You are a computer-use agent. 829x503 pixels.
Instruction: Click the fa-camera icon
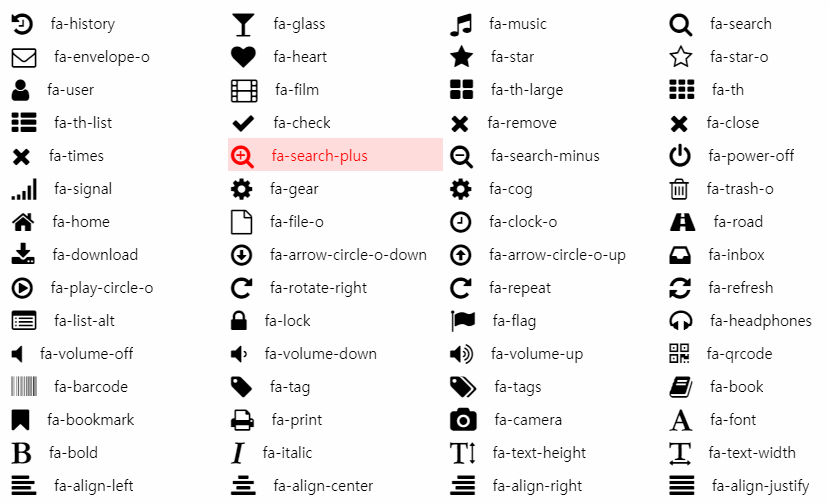click(x=463, y=420)
